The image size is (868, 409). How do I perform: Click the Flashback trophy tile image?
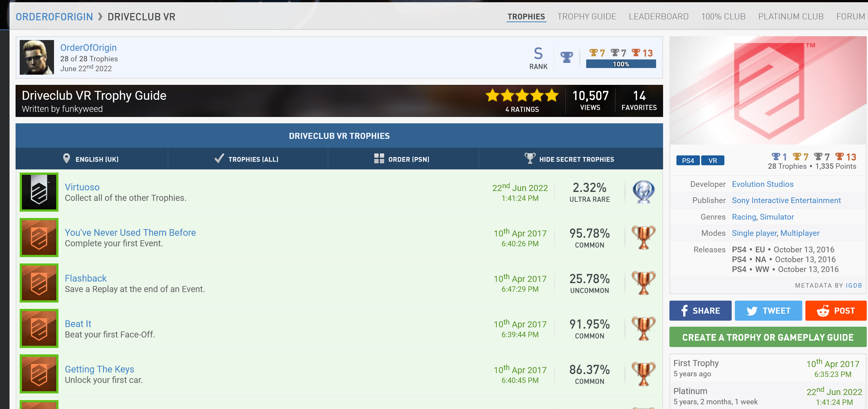[x=39, y=283]
